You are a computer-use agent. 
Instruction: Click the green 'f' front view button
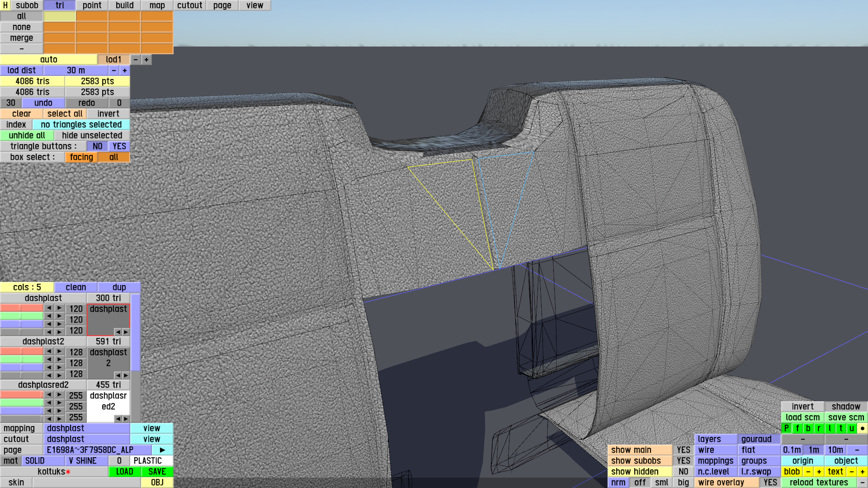(x=797, y=428)
